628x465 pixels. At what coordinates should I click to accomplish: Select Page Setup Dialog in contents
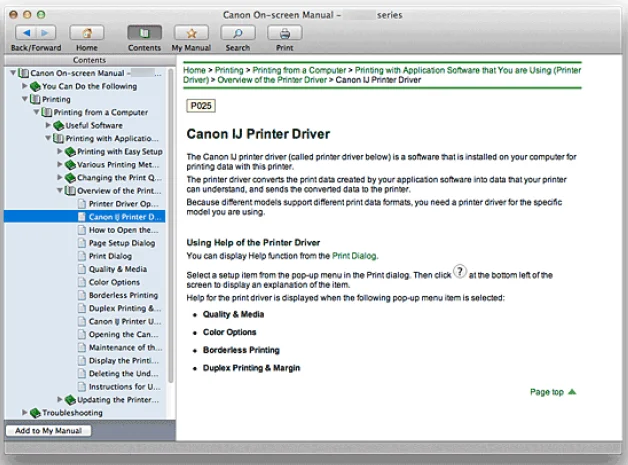tap(121, 243)
